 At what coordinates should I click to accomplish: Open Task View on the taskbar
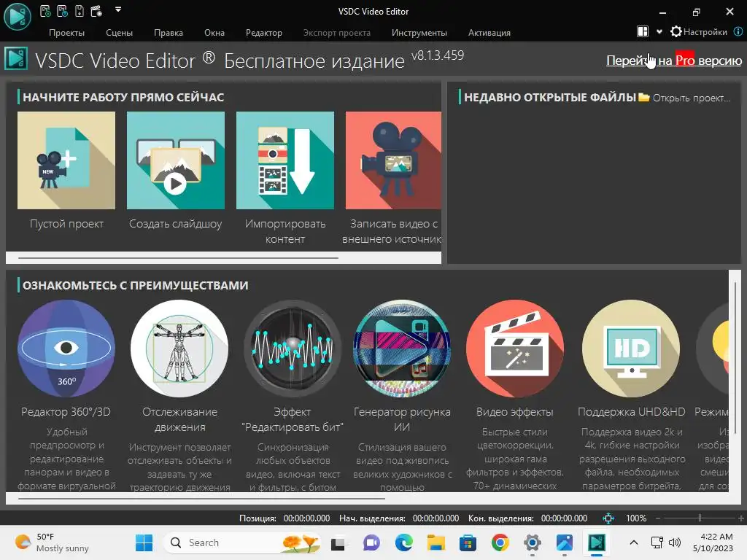pos(338,542)
